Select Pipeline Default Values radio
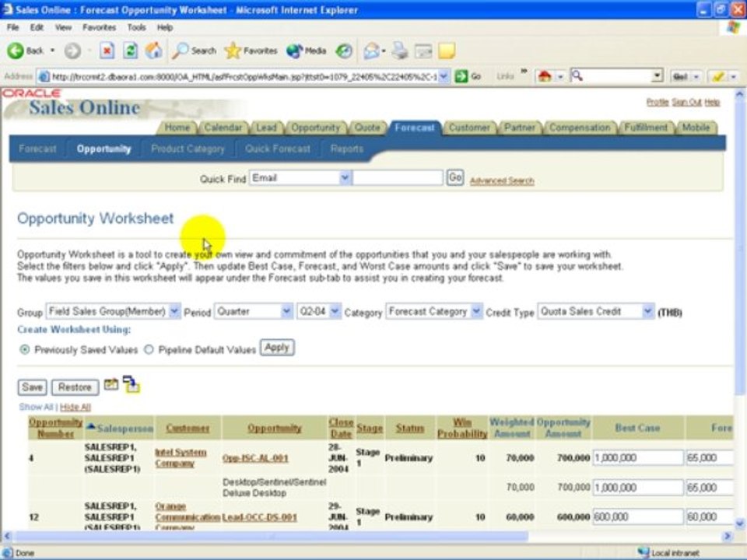The width and height of the screenshot is (747, 560). tap(149, 349)
